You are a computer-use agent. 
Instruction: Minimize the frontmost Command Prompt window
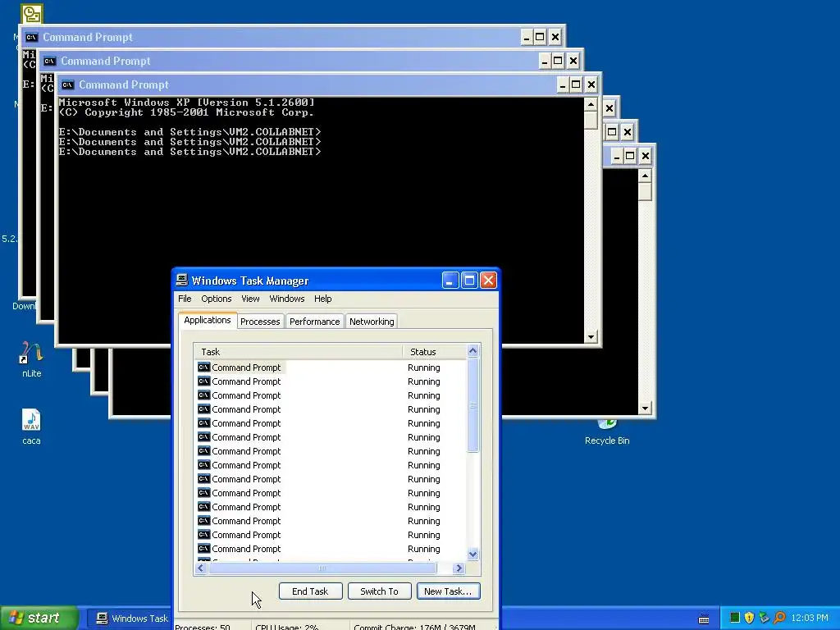tap(563, 84)
